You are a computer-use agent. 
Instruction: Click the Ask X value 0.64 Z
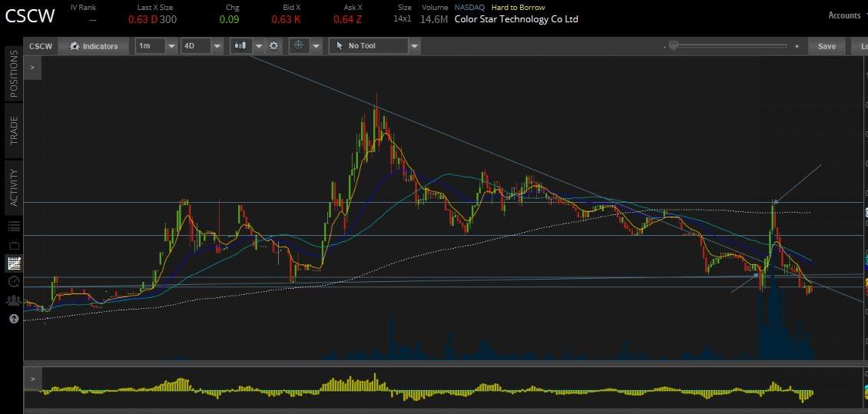tap(347, 19)
